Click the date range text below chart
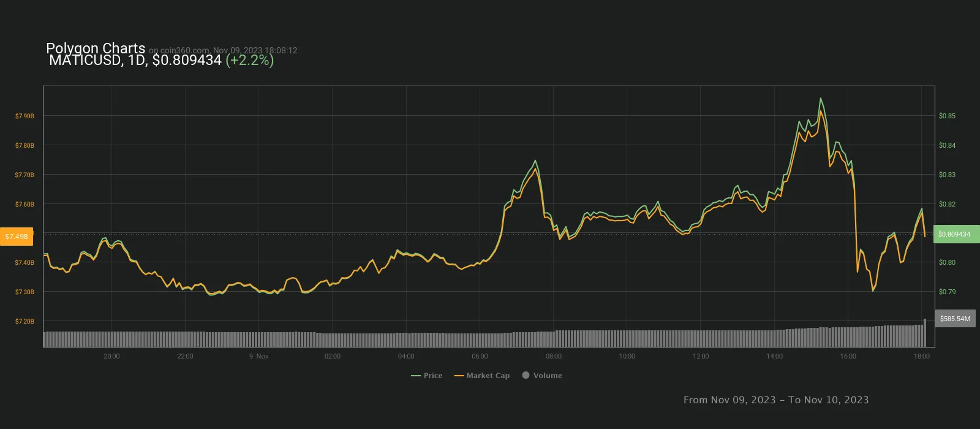 coord(775,400)
